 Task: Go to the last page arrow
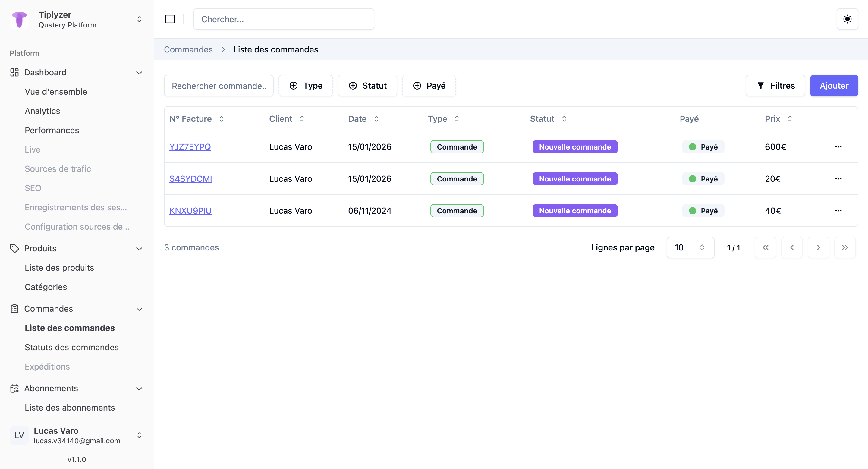[844, 248]
